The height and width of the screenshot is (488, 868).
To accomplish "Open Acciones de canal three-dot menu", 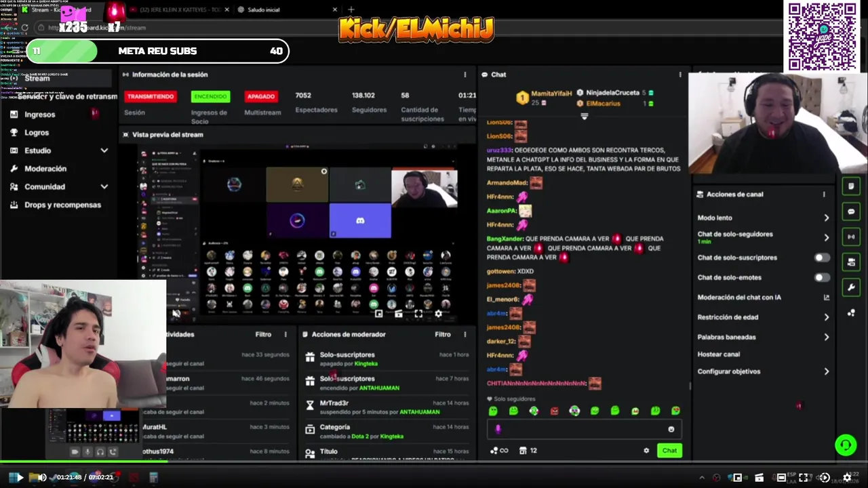I will 824,195.
